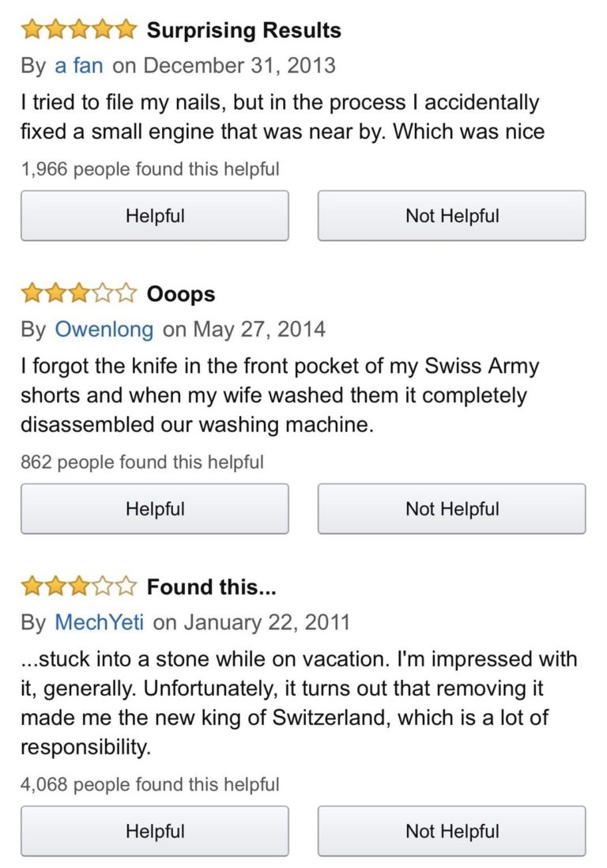Click the star rating beside 'Found this...'
This screenshot has width=607, height=868.
click(79, 587)
